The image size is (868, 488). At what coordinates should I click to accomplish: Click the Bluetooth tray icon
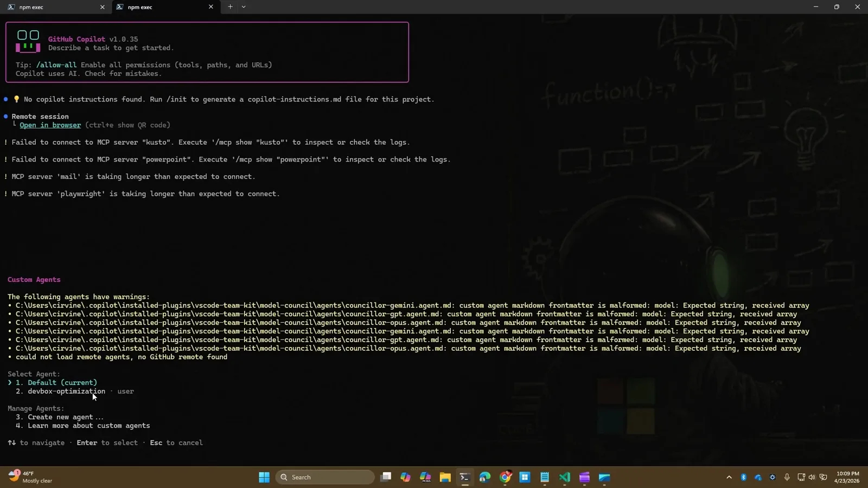(744, 477)
